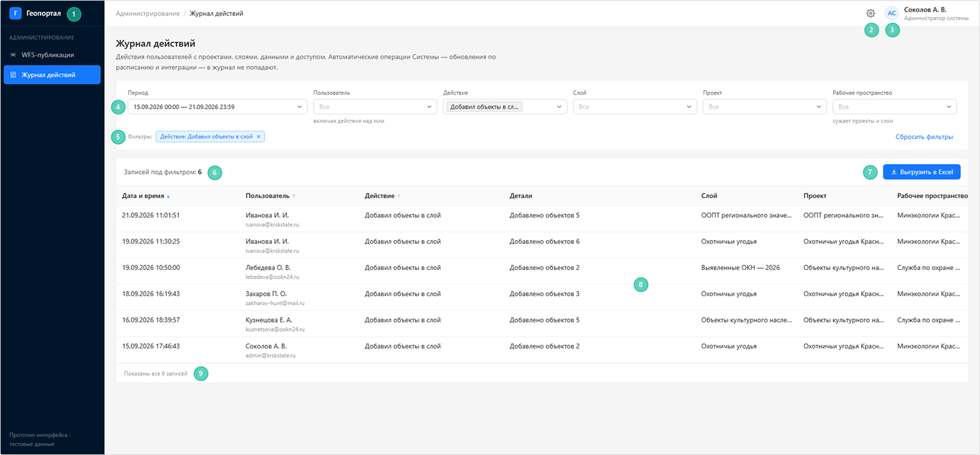
Task: Click Сбросить фильтры link
Action: pyautogui.click(x=924, y=137)
